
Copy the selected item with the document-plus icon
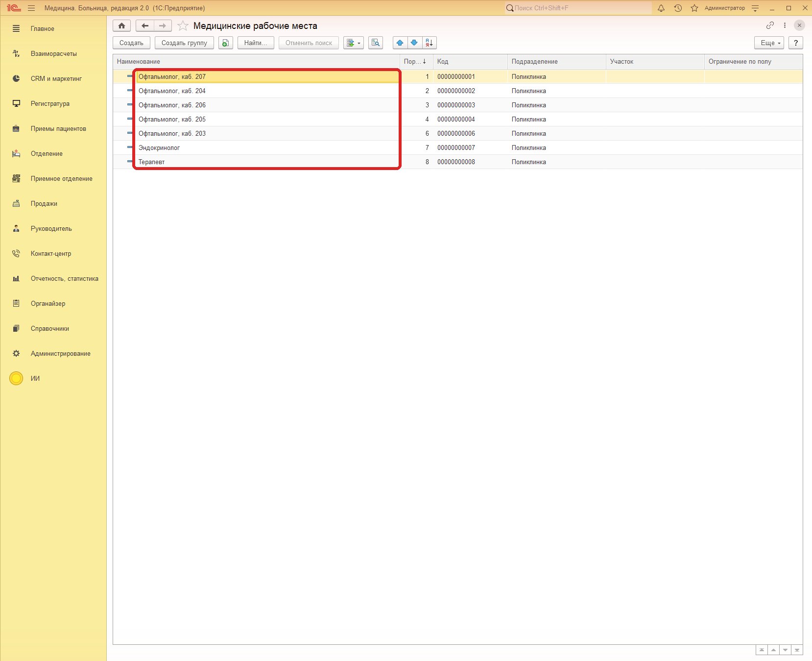(x=225, y=43)
